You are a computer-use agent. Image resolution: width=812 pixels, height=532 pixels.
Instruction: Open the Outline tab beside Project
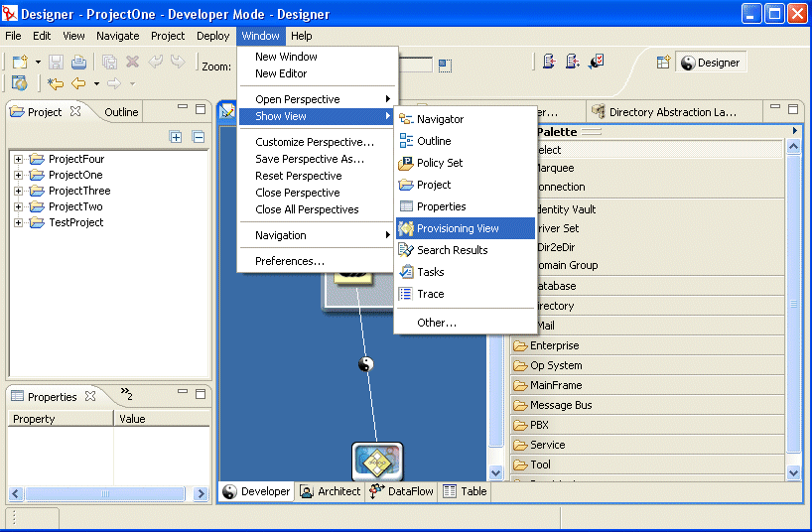121,112
